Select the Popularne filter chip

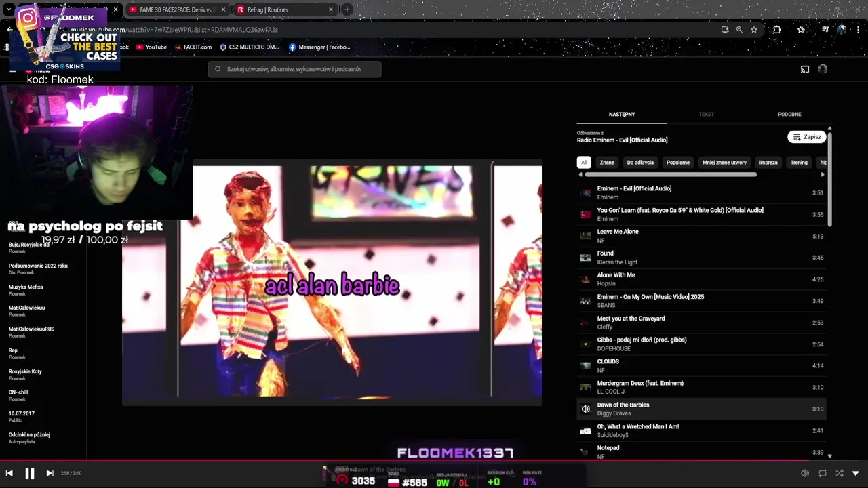click(x=678, y=163)
